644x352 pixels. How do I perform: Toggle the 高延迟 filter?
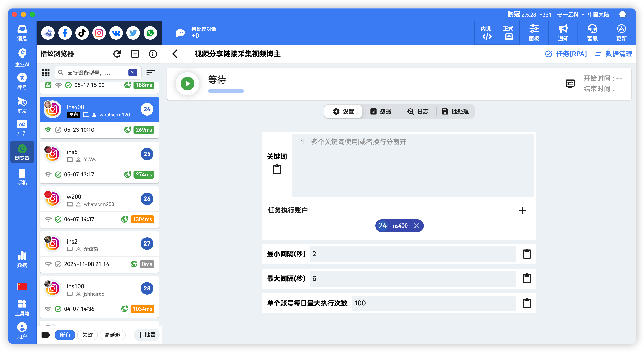(x=113, y=335)
